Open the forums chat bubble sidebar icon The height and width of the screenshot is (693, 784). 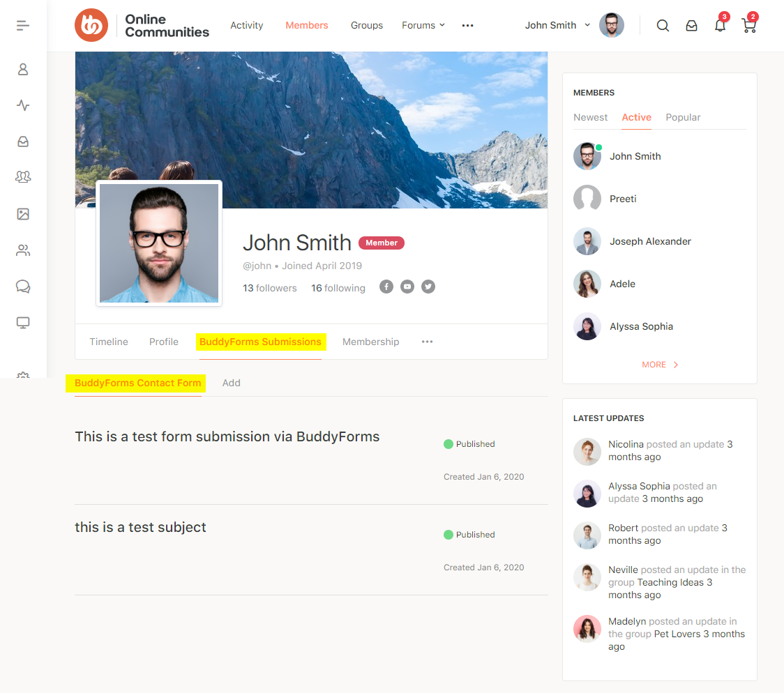[x=23, y=286]
